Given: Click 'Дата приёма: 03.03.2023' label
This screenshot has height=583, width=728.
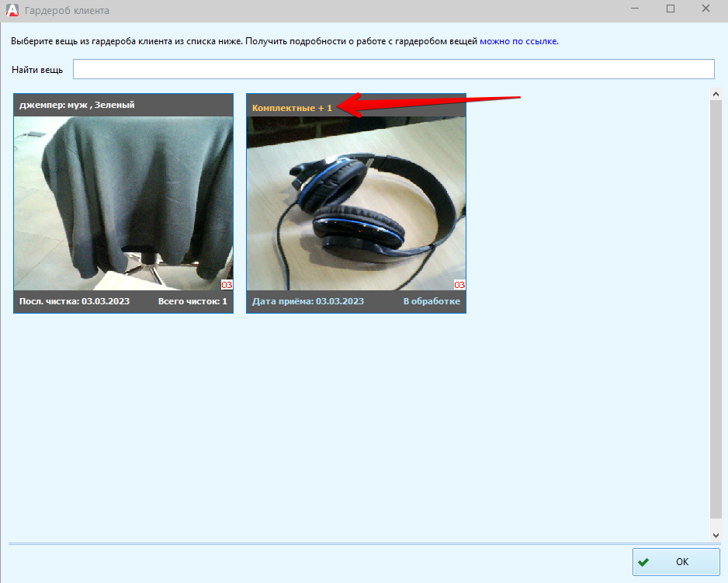Looking at the screenshot, I should (308, 301).
